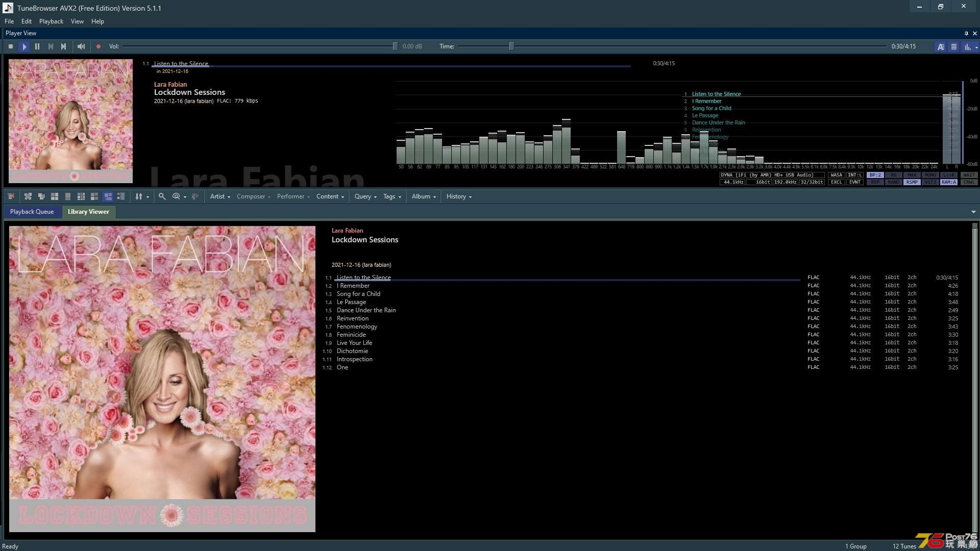Open the Playback menu

pyautogui.click(x=51, y=21)
